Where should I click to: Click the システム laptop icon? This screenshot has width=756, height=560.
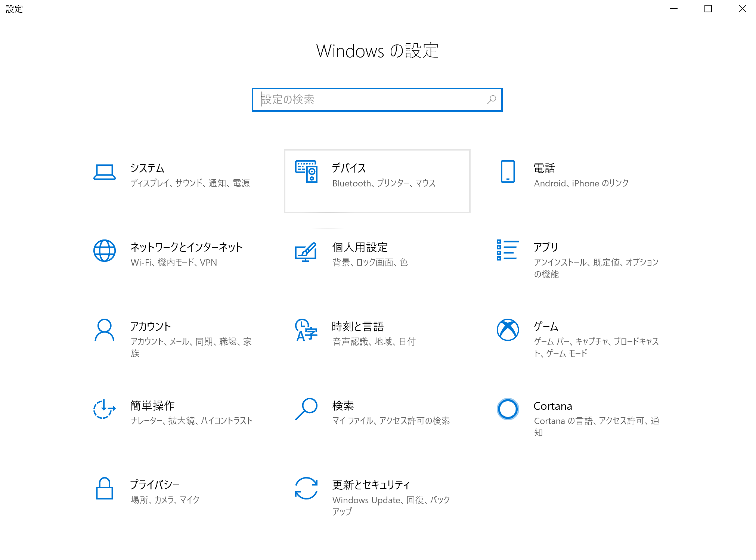[104, 172]
